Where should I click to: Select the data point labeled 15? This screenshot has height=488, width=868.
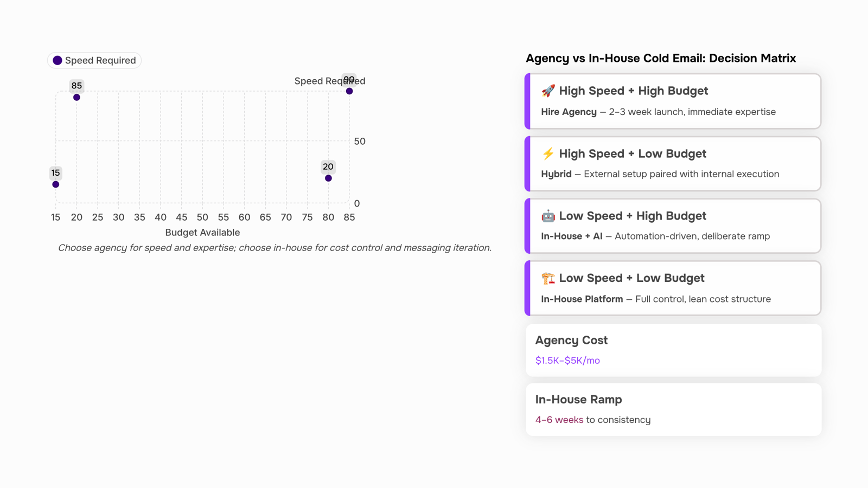tap(55, 184)
